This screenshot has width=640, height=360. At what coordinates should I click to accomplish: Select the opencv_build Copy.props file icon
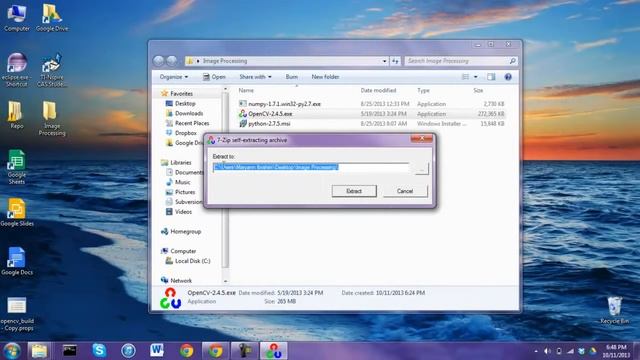[x=17, y=313]
